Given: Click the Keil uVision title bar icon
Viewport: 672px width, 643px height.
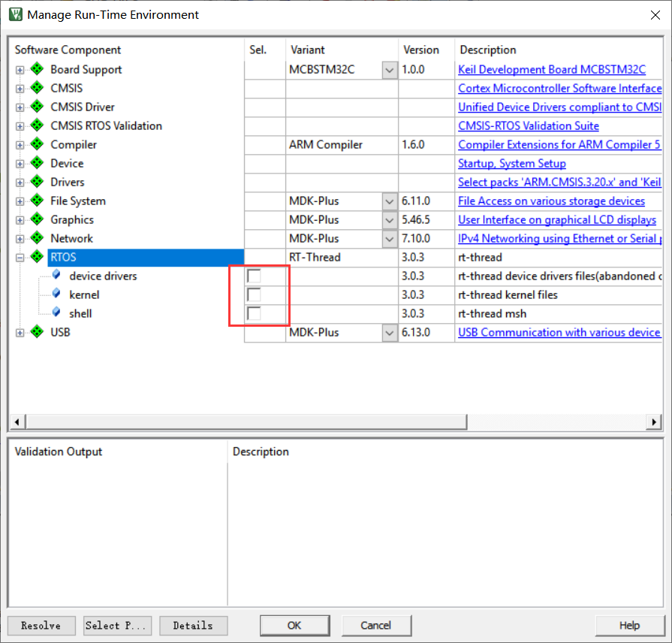Looking at the screenshot, I should pos(16,14).
